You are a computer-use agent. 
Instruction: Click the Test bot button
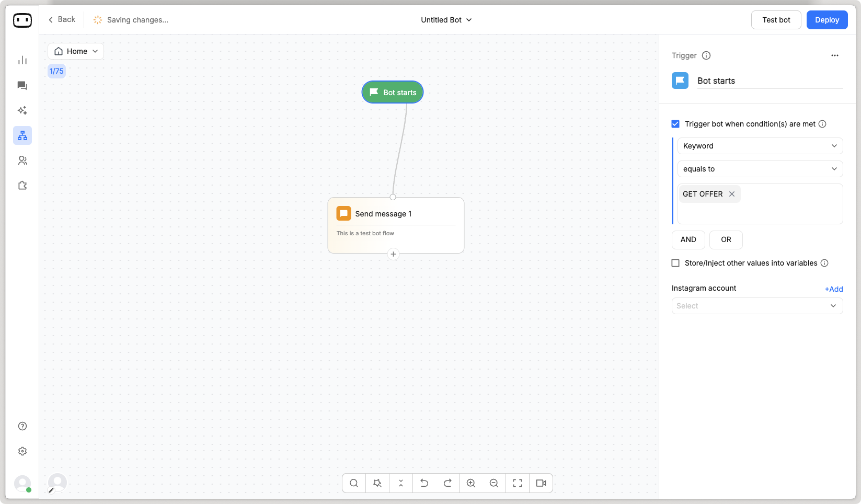pyautogui.click(x=776, y=20)
